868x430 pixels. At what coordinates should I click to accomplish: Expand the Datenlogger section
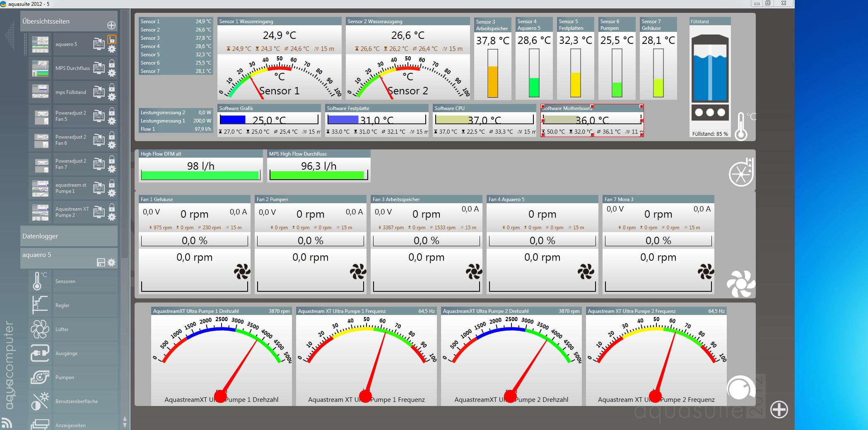[x=69, y=236]
